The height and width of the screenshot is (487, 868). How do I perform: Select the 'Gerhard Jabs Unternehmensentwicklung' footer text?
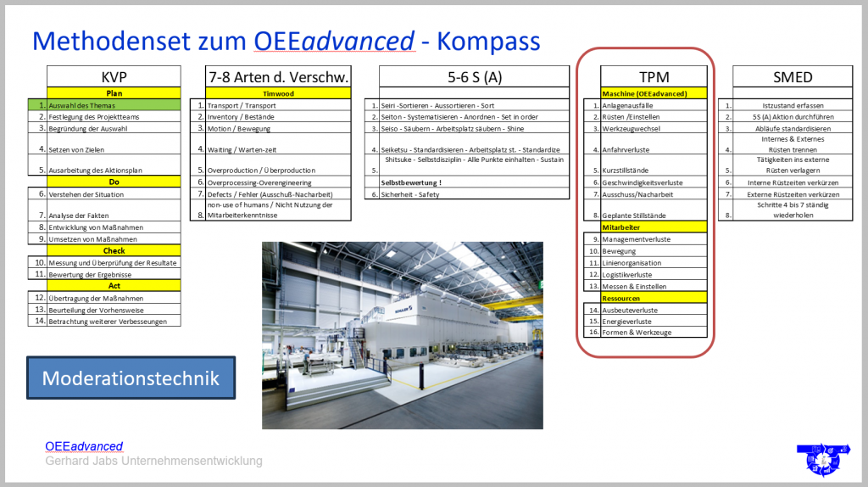(153, 462)
